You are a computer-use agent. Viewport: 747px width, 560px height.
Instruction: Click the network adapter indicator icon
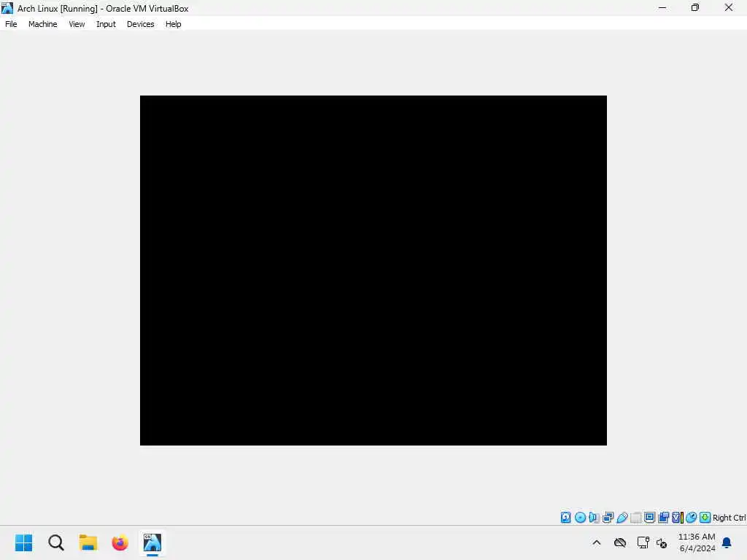click(608, 518)
